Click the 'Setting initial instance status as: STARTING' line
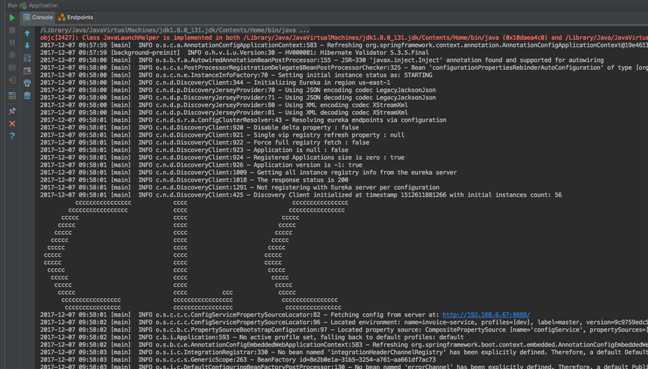The height and width of the screenshot is (369, 648). [x=236, y=75]
